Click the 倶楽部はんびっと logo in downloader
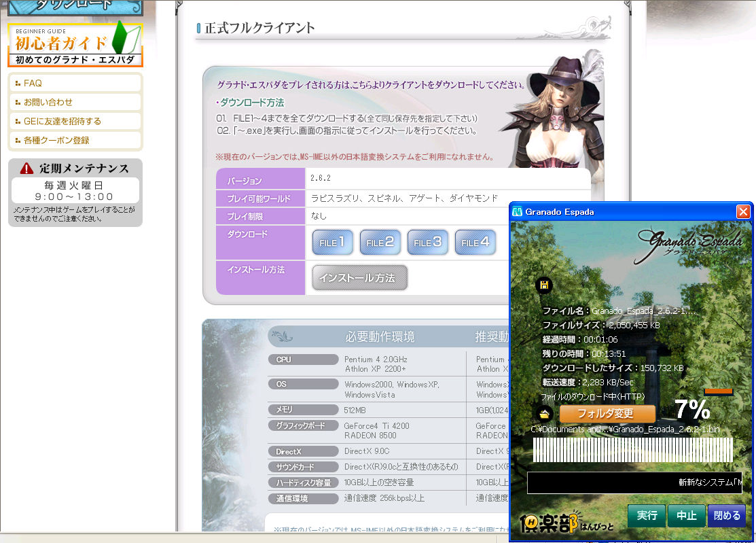 click(x=567, y=523)
